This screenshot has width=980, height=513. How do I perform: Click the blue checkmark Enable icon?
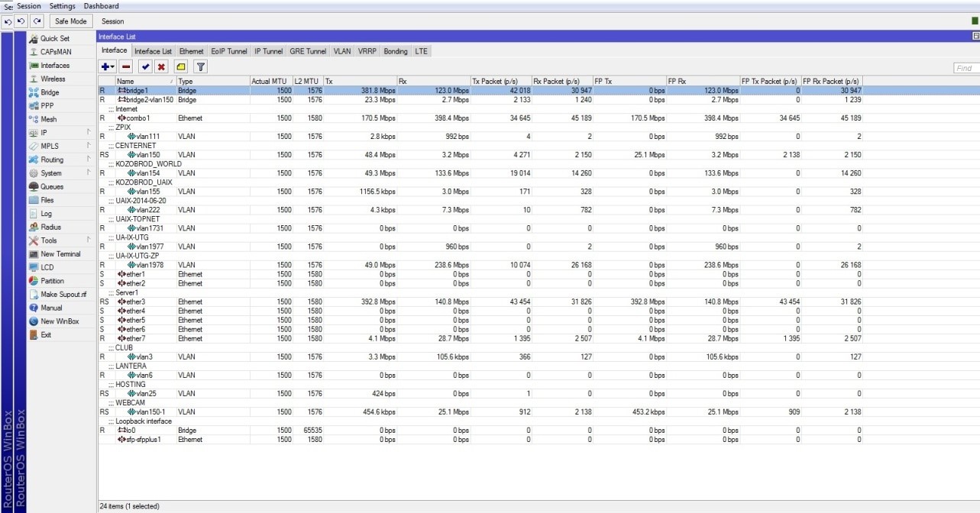click(x=145, y=67)
